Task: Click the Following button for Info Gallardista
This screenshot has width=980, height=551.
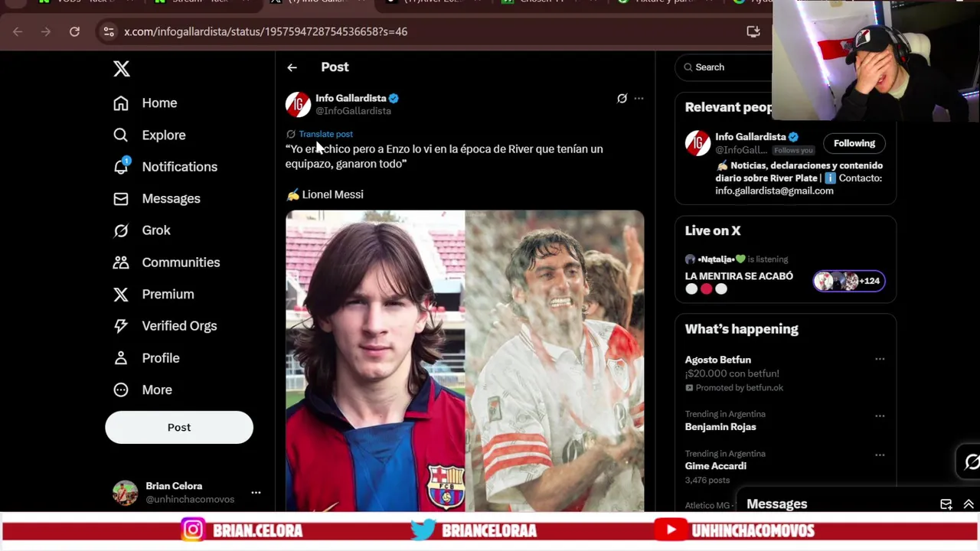Action: click(854, 143)
